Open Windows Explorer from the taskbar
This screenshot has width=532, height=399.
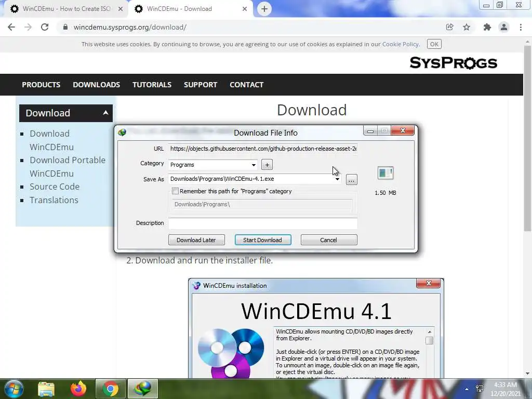coord(46,389)
